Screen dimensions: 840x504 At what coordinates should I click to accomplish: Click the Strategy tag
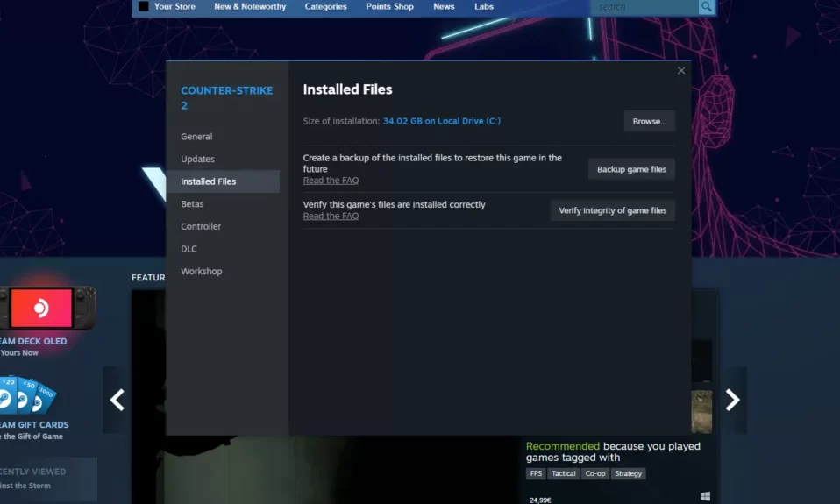click(x=628, y=473)
